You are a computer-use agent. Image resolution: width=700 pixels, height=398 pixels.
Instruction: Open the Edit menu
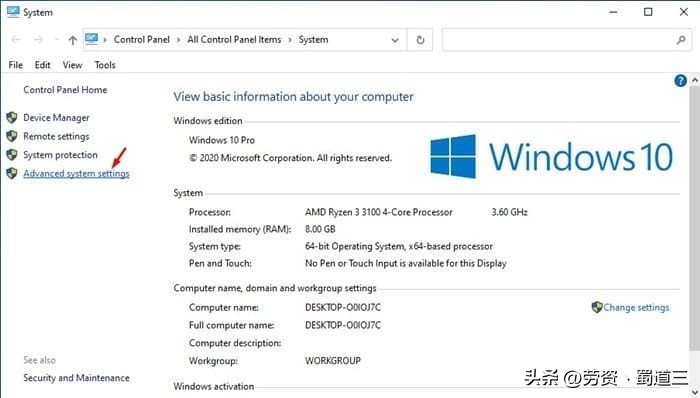[42, 65]
